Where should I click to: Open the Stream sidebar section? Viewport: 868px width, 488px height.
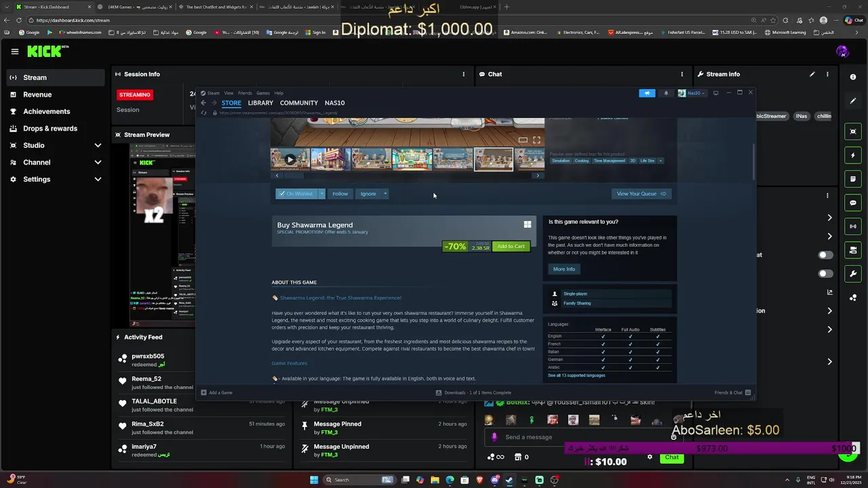click(x=56, y=77)
